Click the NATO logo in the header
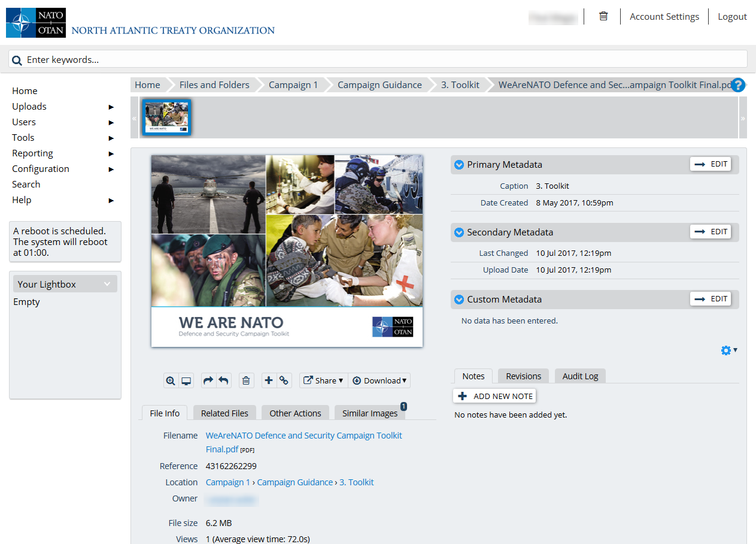The width and height of the screenshot is (756, 544). click(36, 23)
